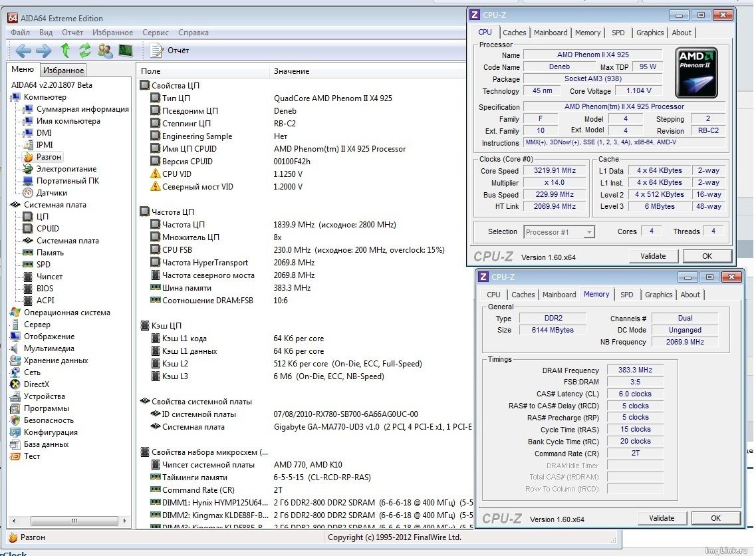Click the Forward arrow in AIDA64 toolbar

44,50
